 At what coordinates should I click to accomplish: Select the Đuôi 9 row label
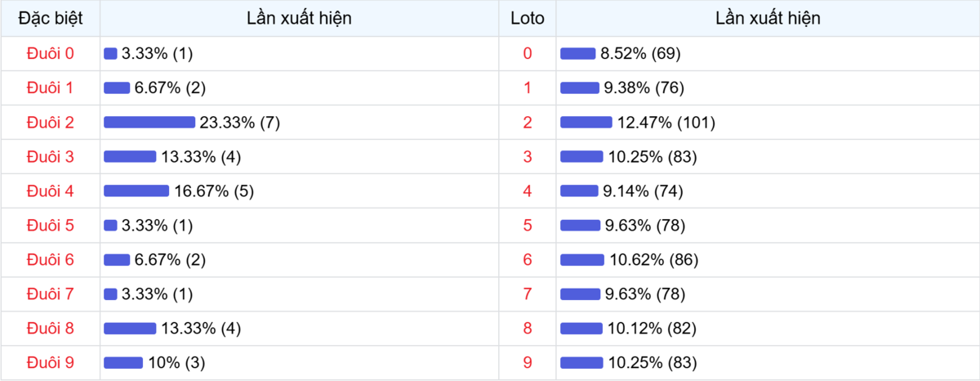pyautogui.click(x=50, y=362)
